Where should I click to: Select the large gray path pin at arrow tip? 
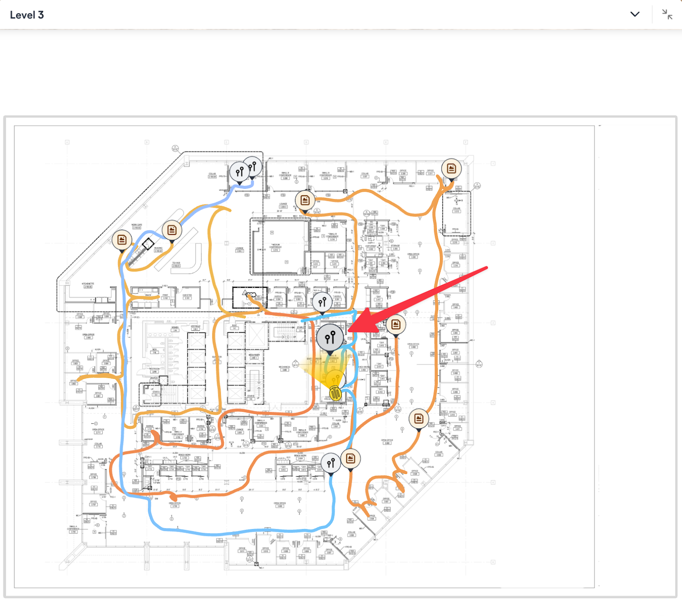[330, 338]
